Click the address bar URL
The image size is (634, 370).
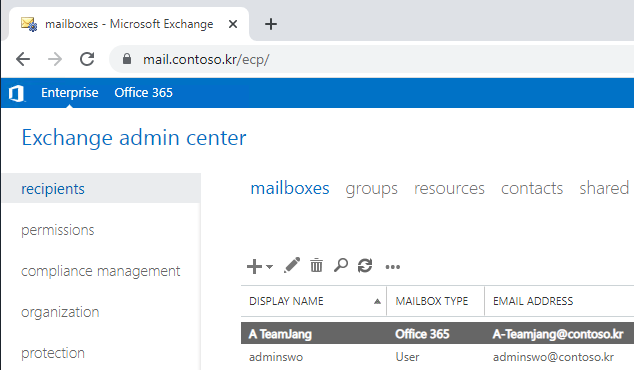point(206,60)
